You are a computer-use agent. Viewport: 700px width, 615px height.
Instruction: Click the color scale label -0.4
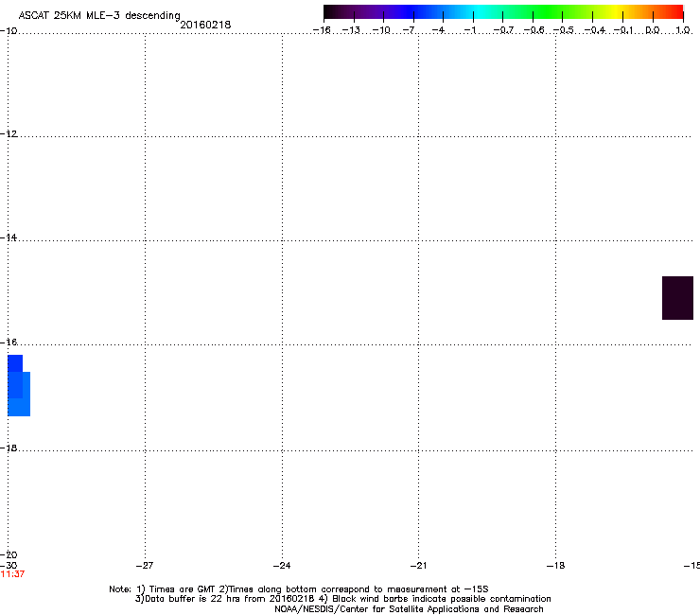tap(594, 30)
